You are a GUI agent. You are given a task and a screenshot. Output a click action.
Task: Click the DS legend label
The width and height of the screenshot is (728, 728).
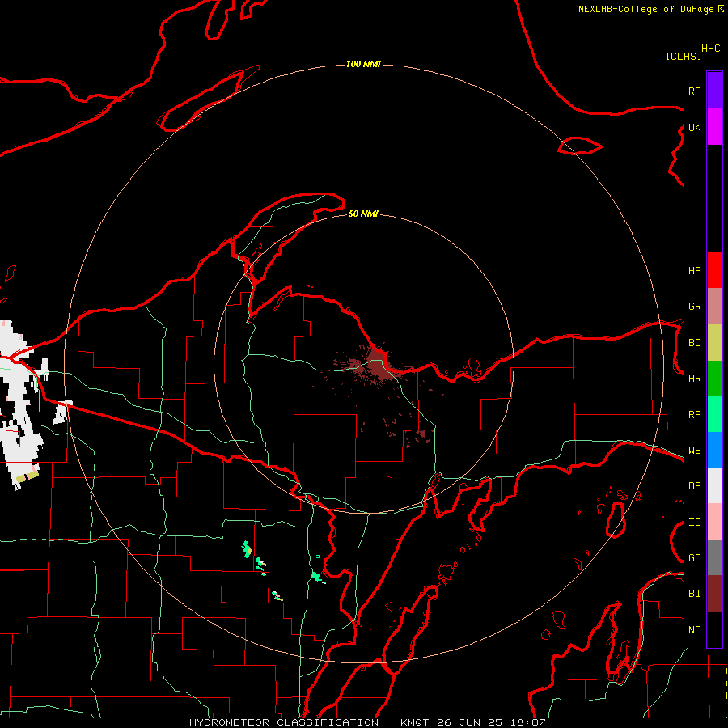coord(694,486)
